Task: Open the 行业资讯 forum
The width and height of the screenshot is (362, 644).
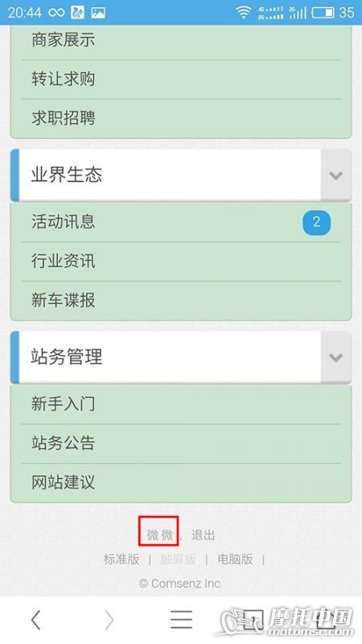Action: [x=181, y=262]
